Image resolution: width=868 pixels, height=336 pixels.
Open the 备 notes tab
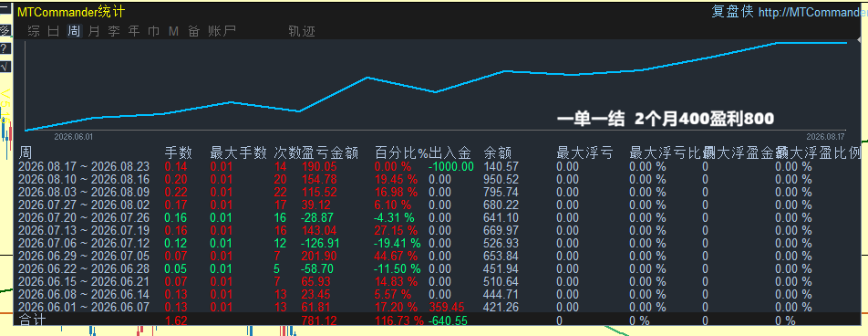pyautogui.click(x=193, y=32)
